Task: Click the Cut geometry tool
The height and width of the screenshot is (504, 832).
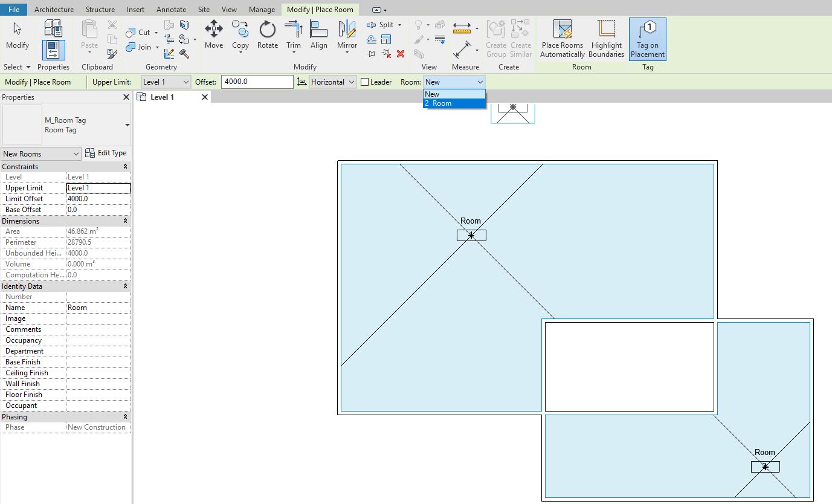Action: click(x=138, y=33)
